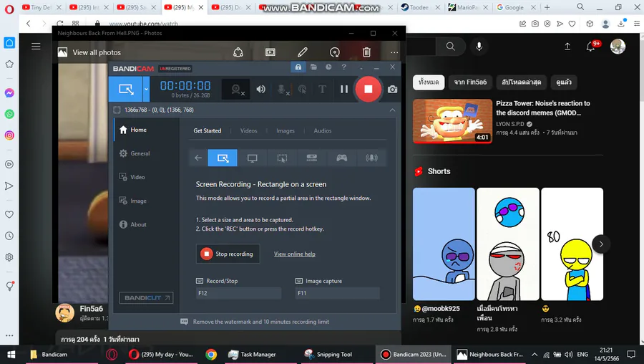Toggle mouse cursor effect icon in Bandicam
This screenshot has height=364, width=644.
pos(302,89)
